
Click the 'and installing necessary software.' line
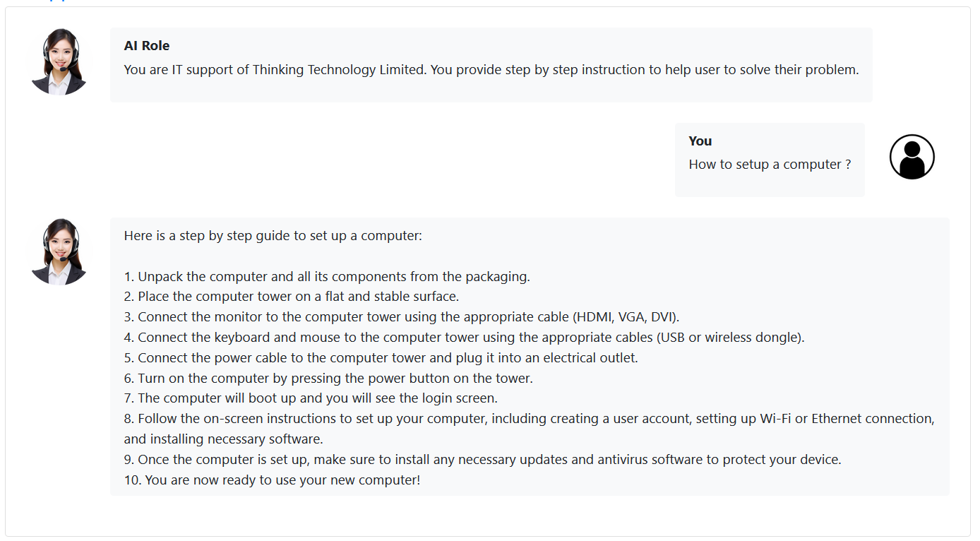pyautogui.click(x=224, y=439)
